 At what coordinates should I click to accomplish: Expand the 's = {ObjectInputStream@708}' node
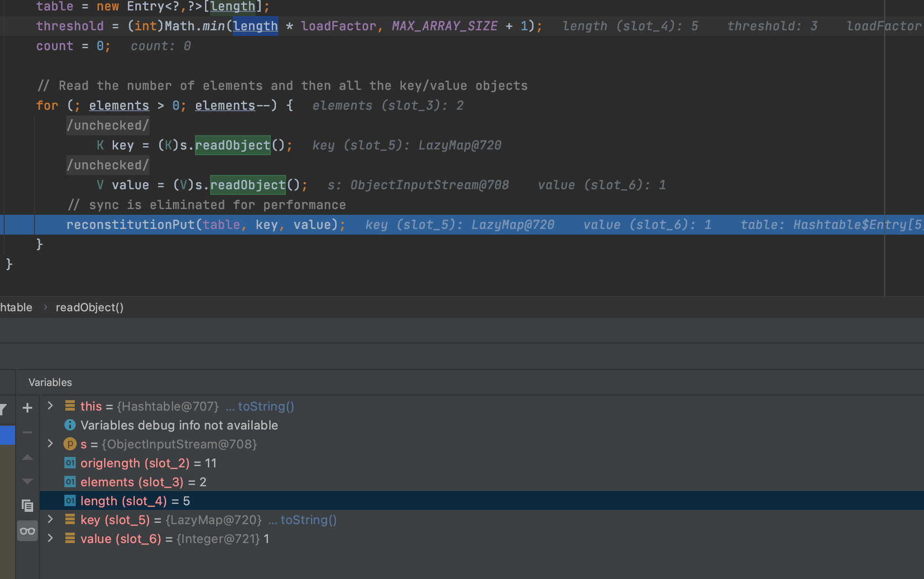[x=50, y=444]
